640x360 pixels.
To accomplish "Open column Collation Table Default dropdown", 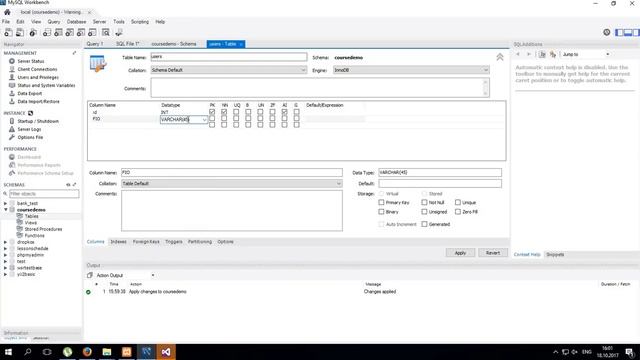I will pos(232,184).
